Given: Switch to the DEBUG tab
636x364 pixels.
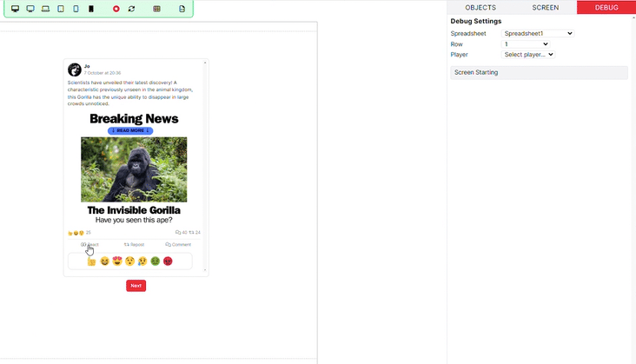Looking at the screenshot, I should point(606,7).
